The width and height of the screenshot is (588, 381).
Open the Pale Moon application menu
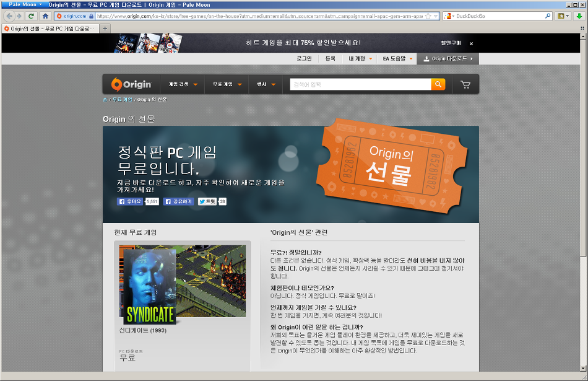pyautogui.click(x=25, y=4)
